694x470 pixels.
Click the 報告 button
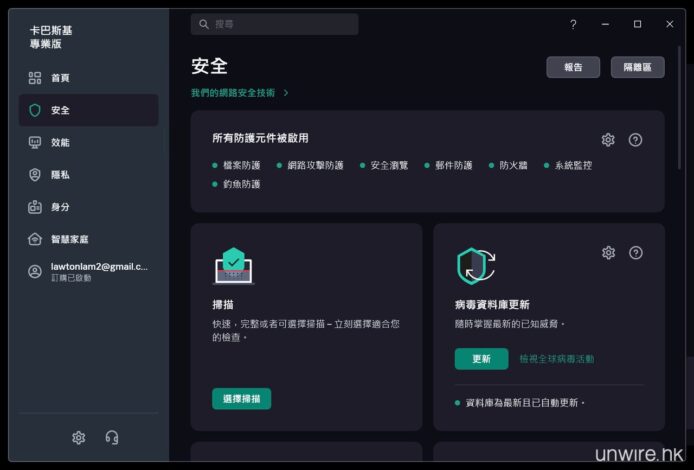pos(573,67)
